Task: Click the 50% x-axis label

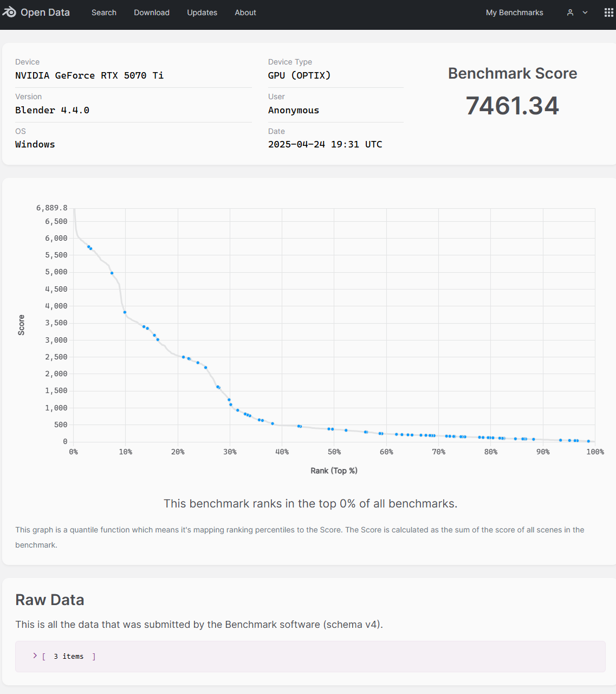Action: [x=334, y=452]
